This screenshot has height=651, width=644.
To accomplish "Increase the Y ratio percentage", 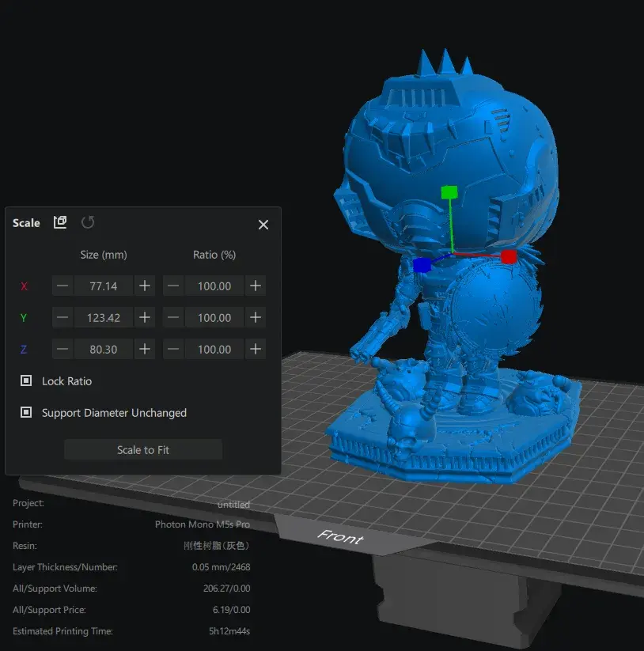I will [256, 318].
